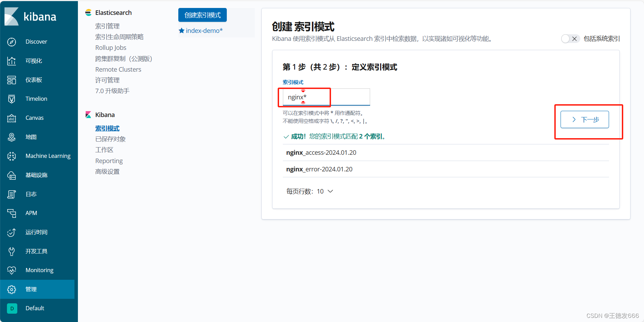Open Machine Learning from the sidebar

click(48, 156)
